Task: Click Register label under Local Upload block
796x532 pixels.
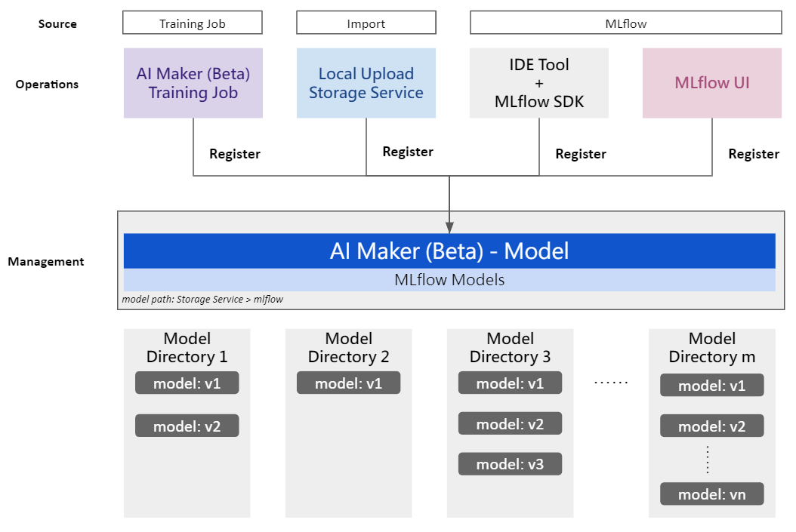Action: click(x=408, y=152)
